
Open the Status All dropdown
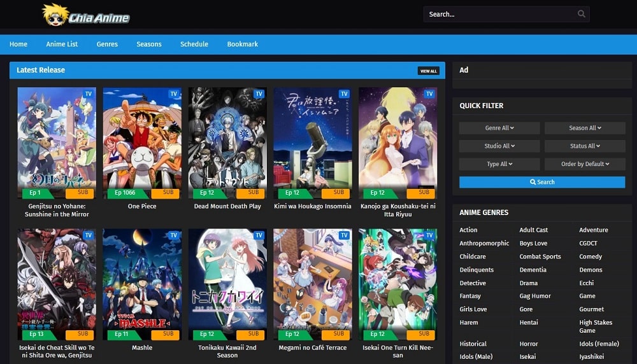585,146
